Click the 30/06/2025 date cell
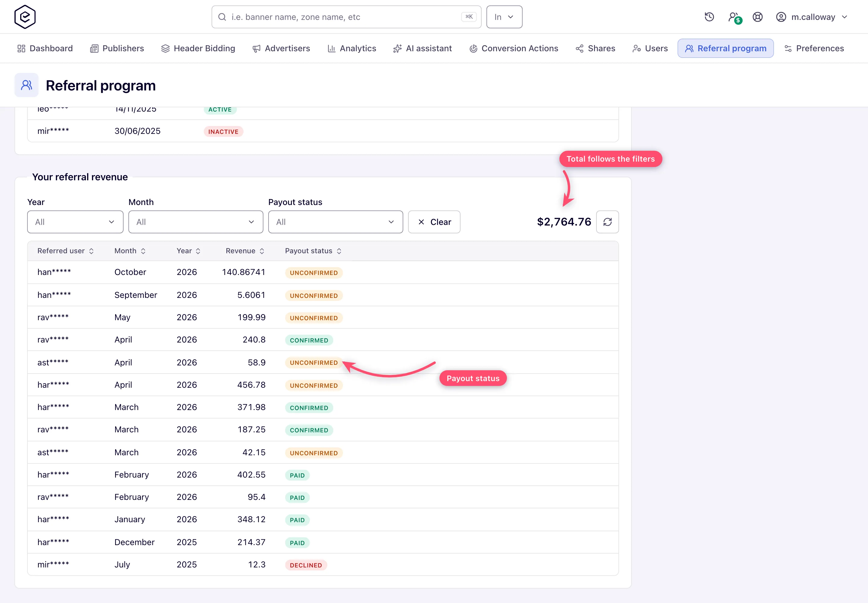The height and width of the screenshot is (603, 868). pyautogui.click(x=137, y=131)
